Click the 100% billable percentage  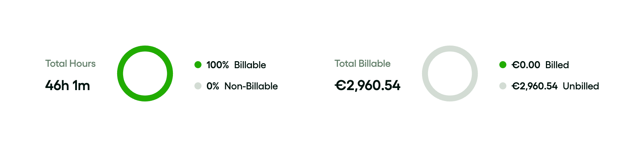pyautogui.click(x=217, y=65)
